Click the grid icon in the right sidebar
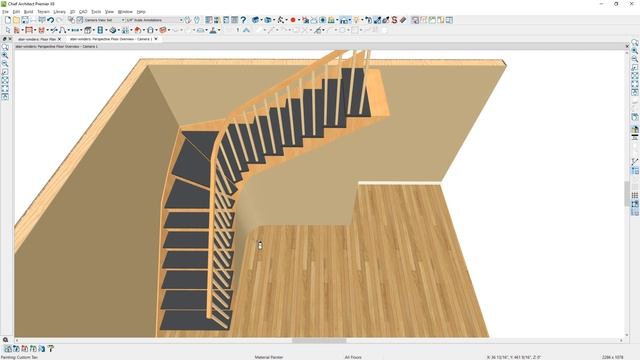This screenshot has height=360, width=640. pos(635,195)
